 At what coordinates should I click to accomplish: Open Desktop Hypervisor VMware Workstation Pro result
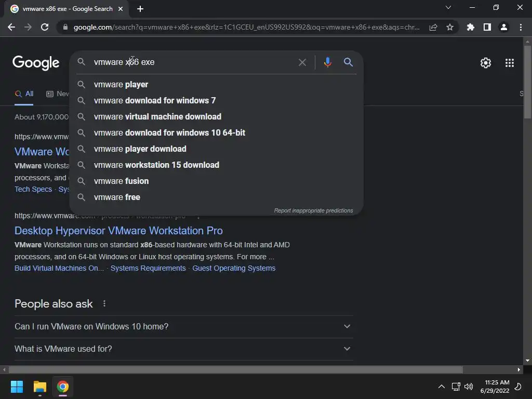119,231
